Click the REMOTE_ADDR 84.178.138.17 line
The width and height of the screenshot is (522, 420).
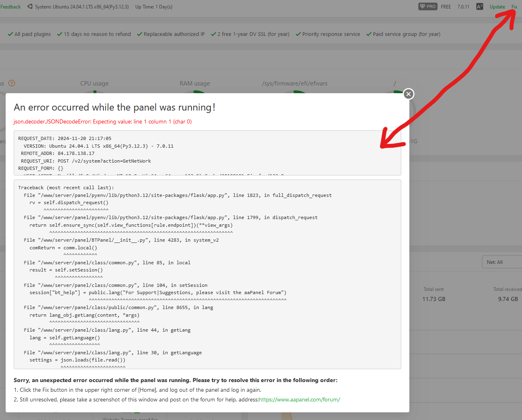(x=58, y=153)
